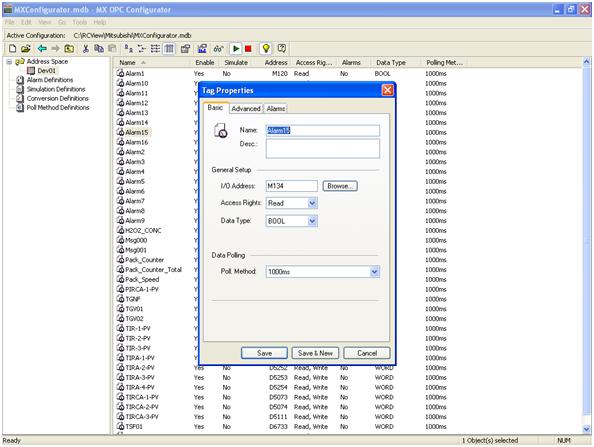This screenshot has height=447, width=594.
Task: Click the Open folder toolbar icon
Action: coord(26,48)
